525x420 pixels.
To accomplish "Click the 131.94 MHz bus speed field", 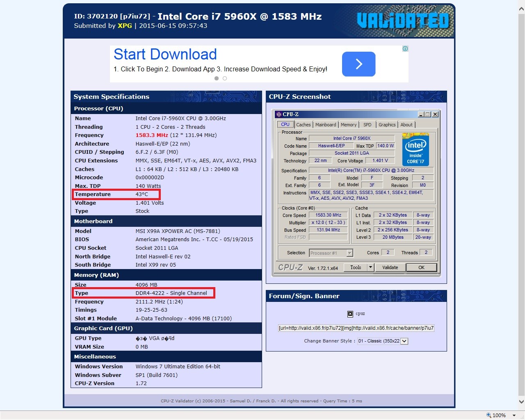I will click(328, 230).
